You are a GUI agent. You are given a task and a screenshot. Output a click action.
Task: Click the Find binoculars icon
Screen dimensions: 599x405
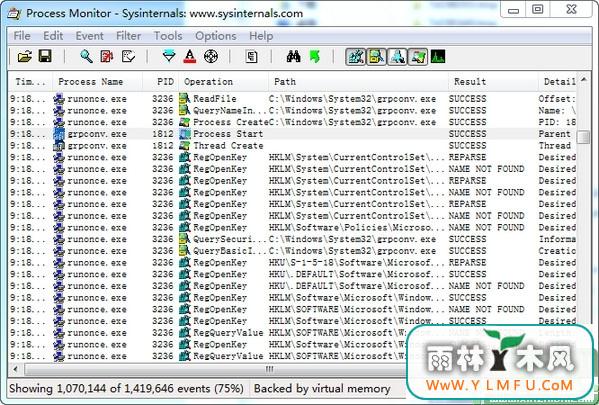(293, 57)
